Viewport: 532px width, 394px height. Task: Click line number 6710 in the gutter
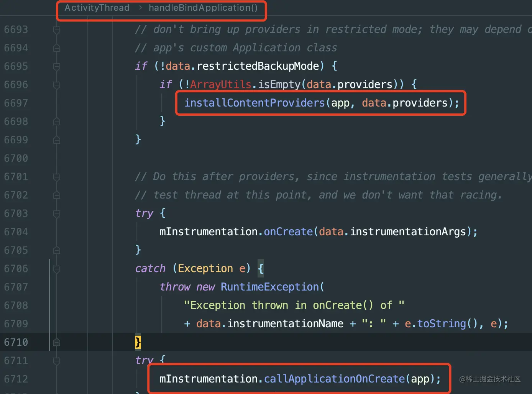coord(16,342)
